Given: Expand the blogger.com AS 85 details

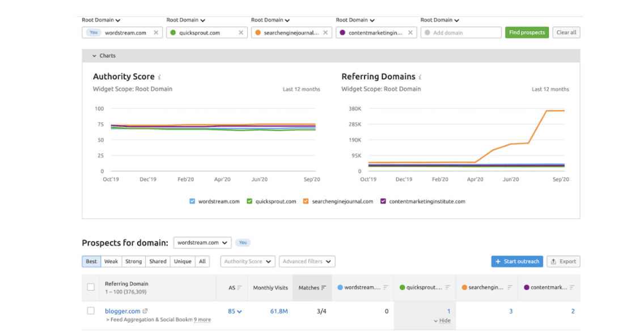Looking at the screenshot, I should pos(235,312).
